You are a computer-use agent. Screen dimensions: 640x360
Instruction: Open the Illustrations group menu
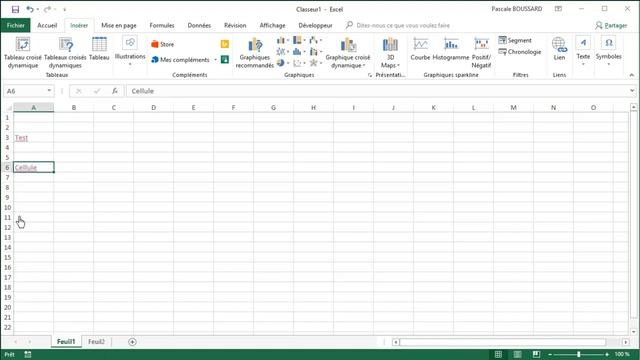point(130,51)
